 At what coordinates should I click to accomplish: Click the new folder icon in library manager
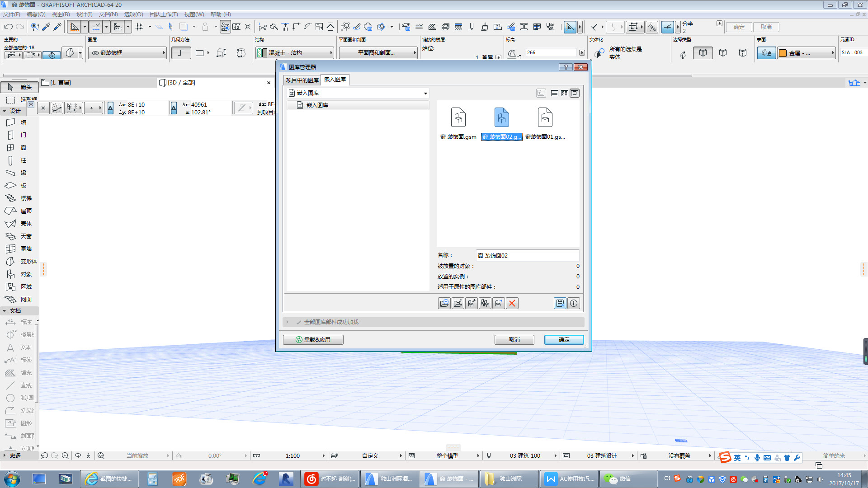pyautogui.click(x=444, y=303)
